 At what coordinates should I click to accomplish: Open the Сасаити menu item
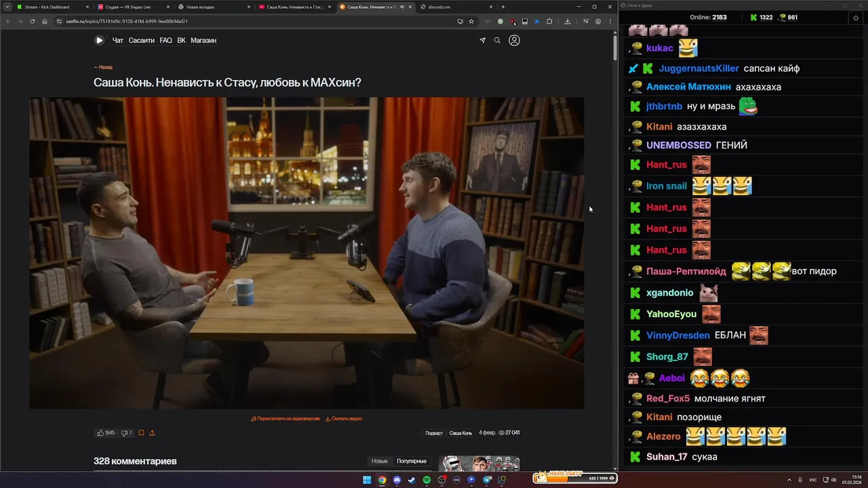click(x=142, y=40)
